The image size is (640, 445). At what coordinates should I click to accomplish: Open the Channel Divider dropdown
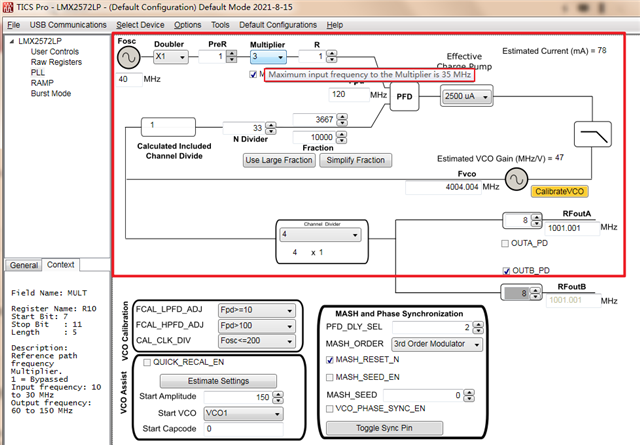pos(320,235)
